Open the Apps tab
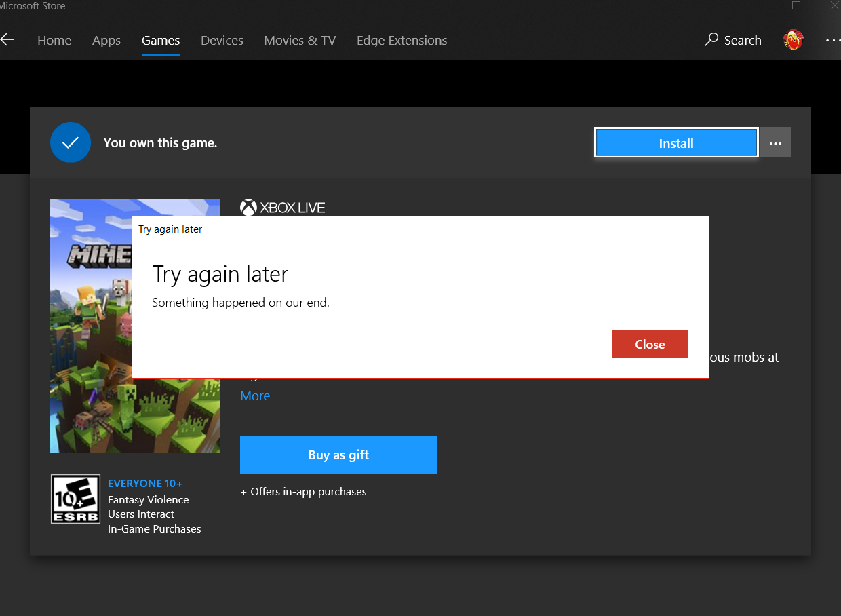This screenshot has width=841, height=616. click(106, 41)
